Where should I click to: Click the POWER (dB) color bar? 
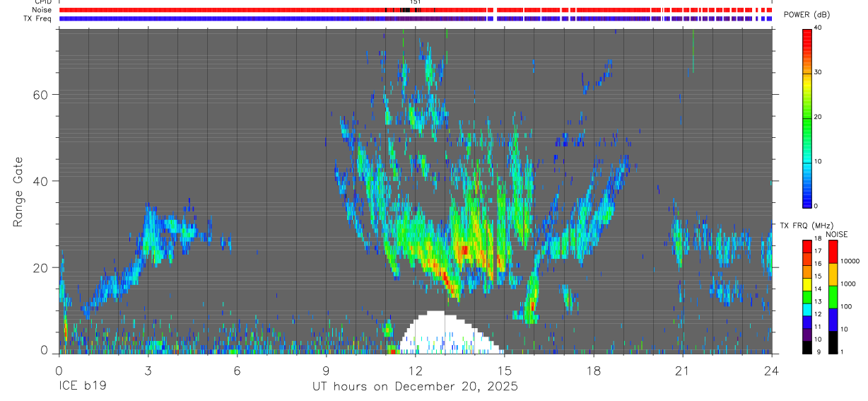[x=807, y=117]
